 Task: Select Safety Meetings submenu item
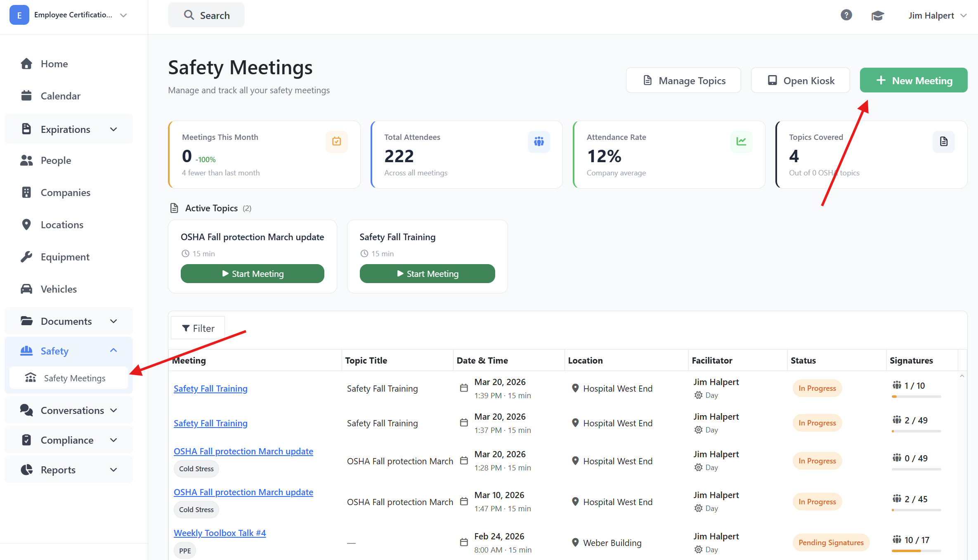pyautogui.click(x=74, y=378)
